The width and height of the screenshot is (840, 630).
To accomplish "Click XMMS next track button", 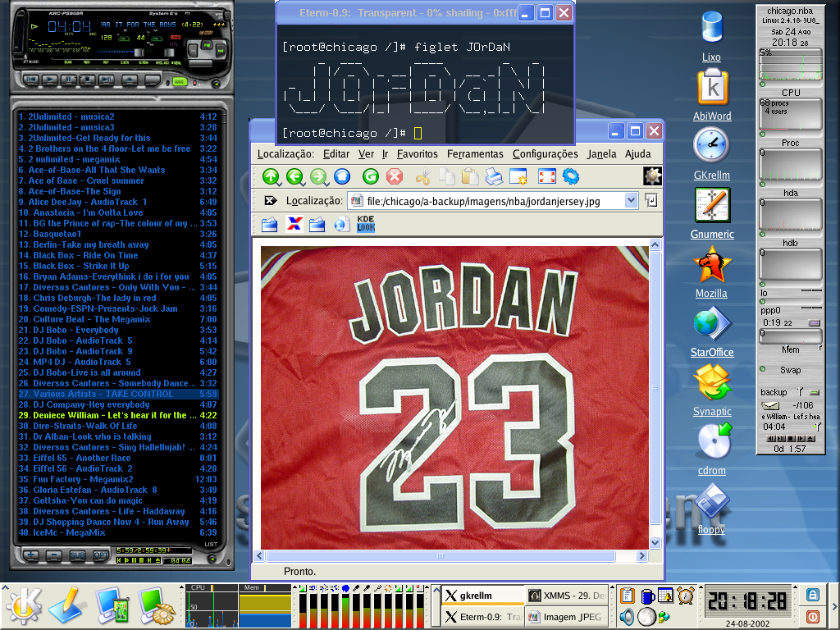I will tap(106, 80).
